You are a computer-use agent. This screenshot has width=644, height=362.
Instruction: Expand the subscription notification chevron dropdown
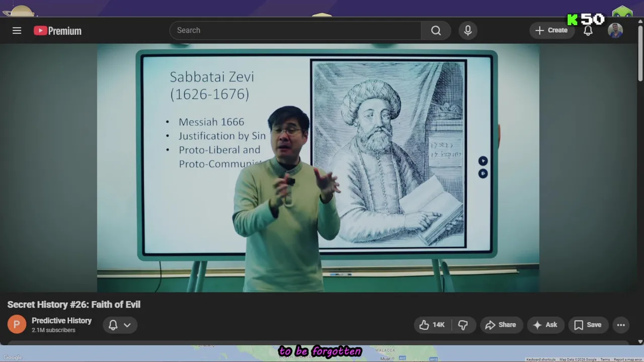127,325
